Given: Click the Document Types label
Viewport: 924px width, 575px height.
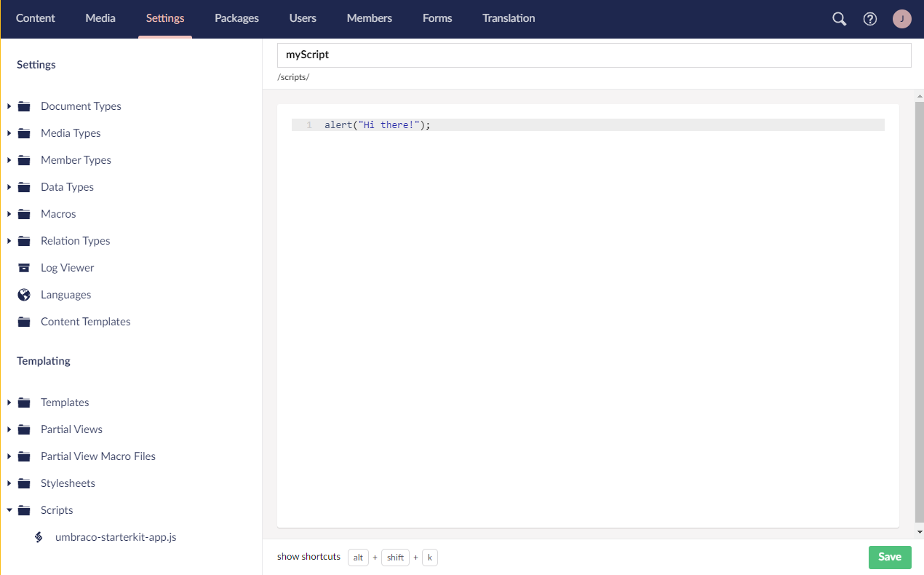Looking at the screenshot, I should click(x=81, y=106).
